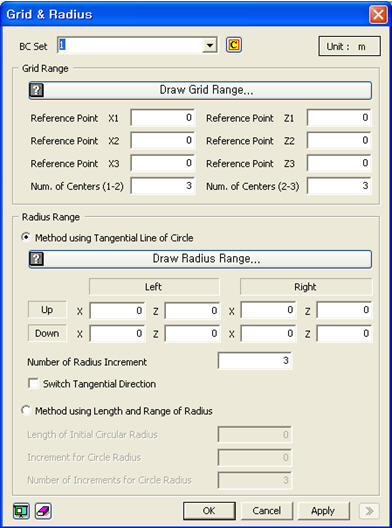Select Method using Length and Range of Radius
The height and width of the screenshot is (528, 392).
click(26, 410)
